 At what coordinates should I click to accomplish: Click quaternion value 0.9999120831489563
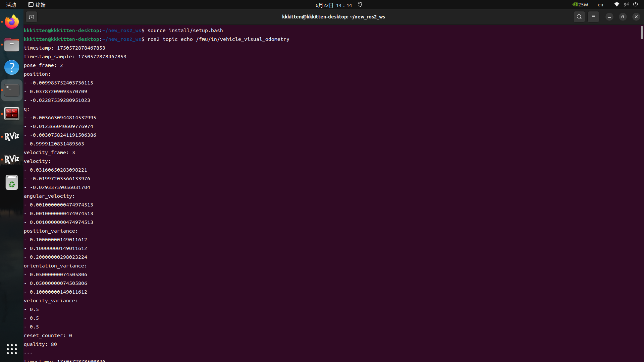point(57,144)
